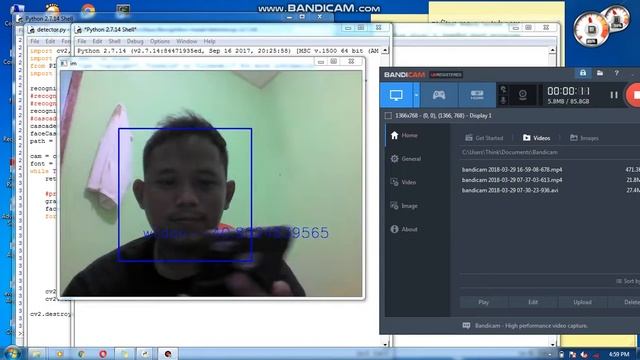
Task: Open Chrome icon on the taskbar
Action: [x=81, y=353]
